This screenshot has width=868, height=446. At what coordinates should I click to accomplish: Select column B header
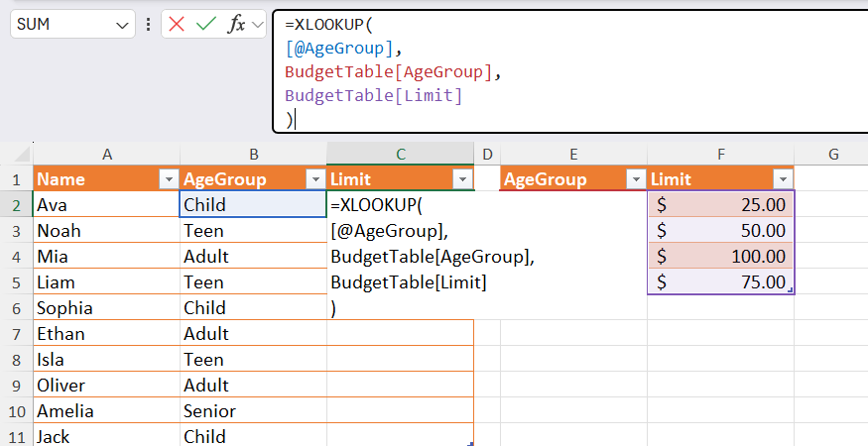click(254, 155)
